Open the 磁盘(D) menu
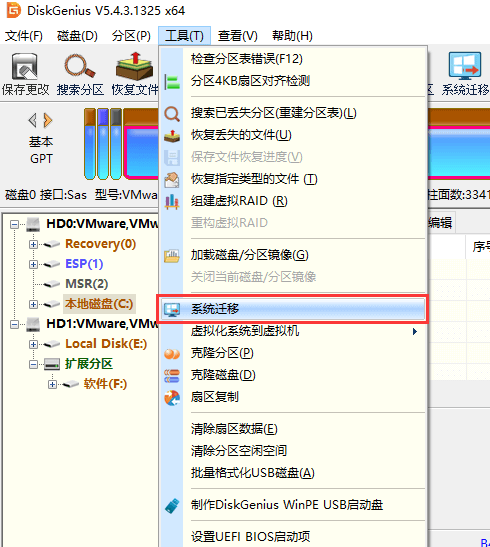The height and width of the screenshot is (547, 490). click(77, 36)
